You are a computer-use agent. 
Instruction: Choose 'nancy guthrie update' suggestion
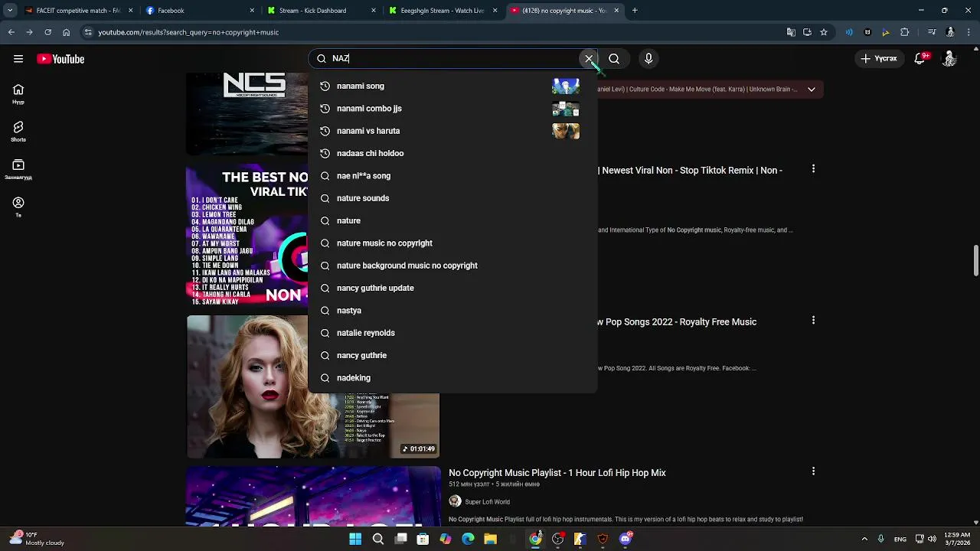452,288
